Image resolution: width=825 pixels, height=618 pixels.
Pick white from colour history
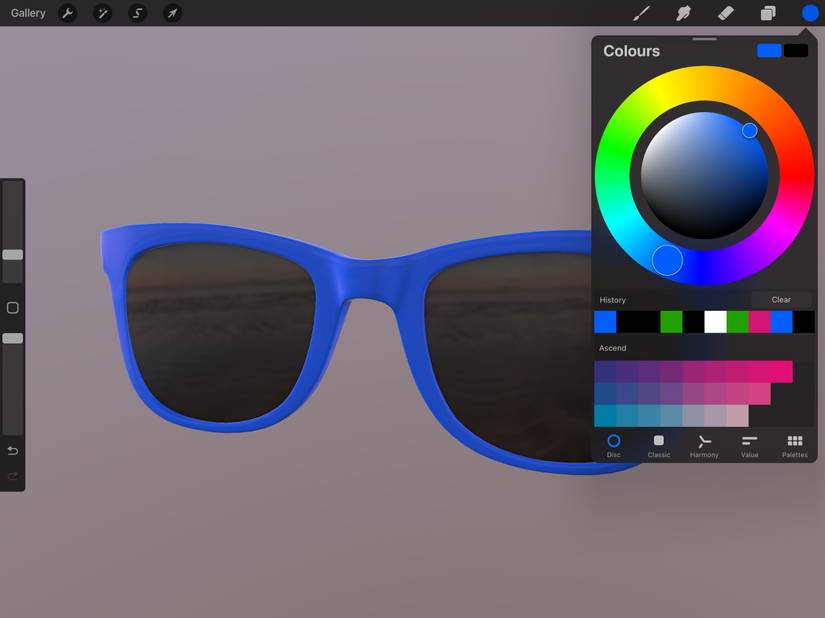[x=716, y=322]
